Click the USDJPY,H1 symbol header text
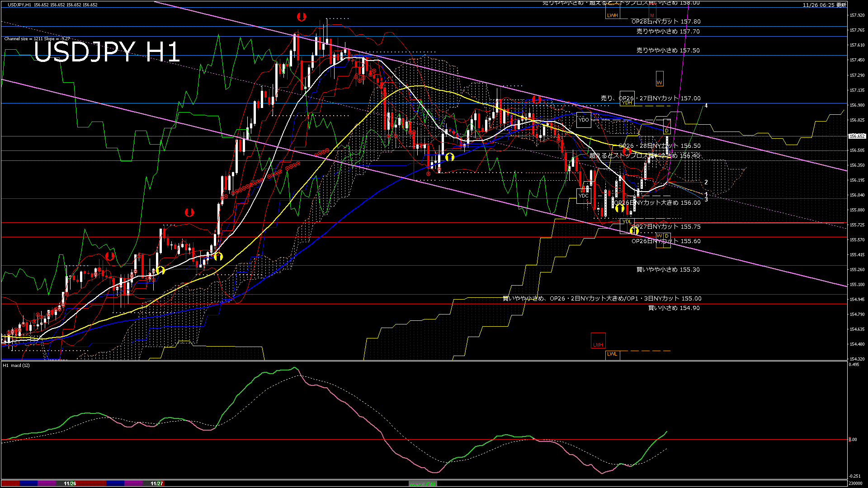 click(x=19, y=5)
